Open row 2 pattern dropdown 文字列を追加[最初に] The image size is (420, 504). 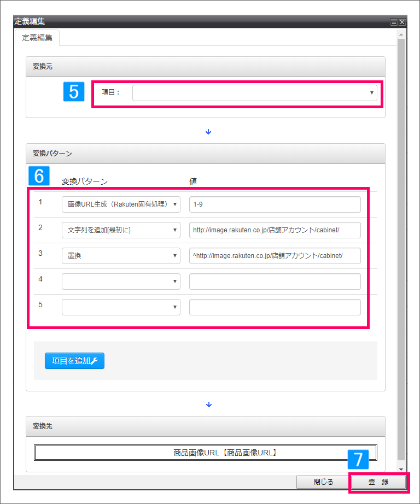[121, 230]
